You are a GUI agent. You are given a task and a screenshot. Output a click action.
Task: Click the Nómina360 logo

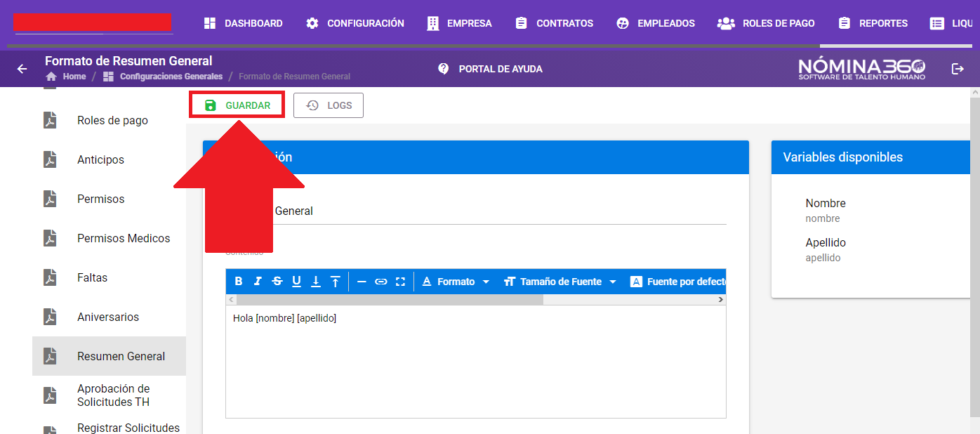click(862, 68)
